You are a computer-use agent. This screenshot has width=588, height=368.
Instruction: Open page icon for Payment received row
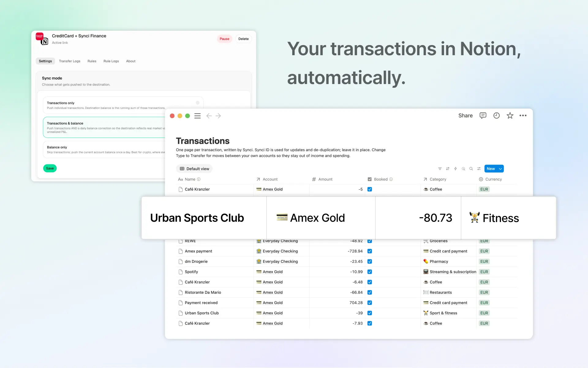[181, 303]
